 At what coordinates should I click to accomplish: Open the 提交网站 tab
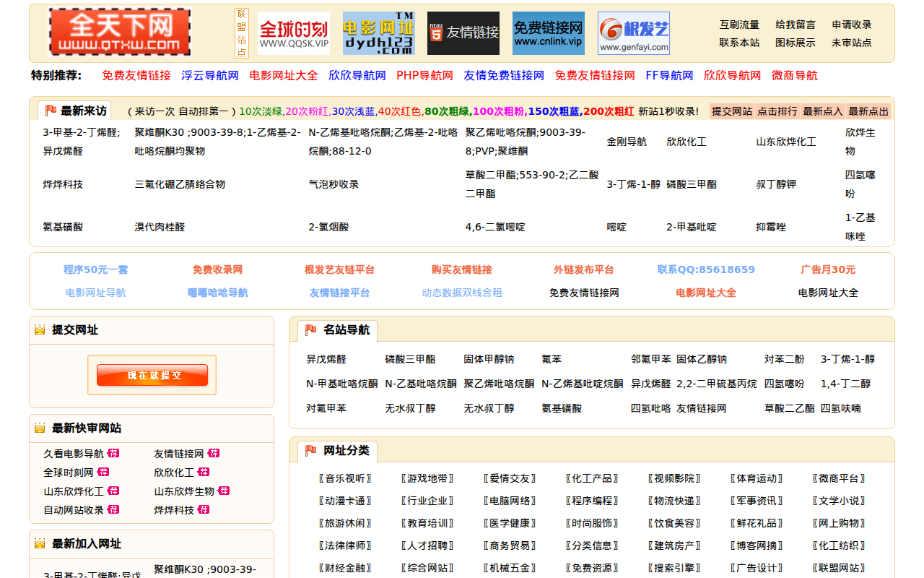(x=731, y=111)
